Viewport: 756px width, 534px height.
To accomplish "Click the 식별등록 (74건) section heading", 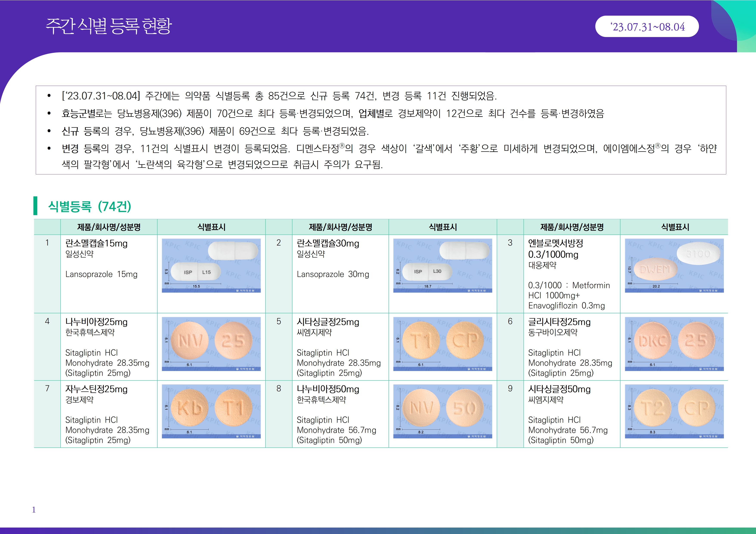I will click(x=90, y=206).
